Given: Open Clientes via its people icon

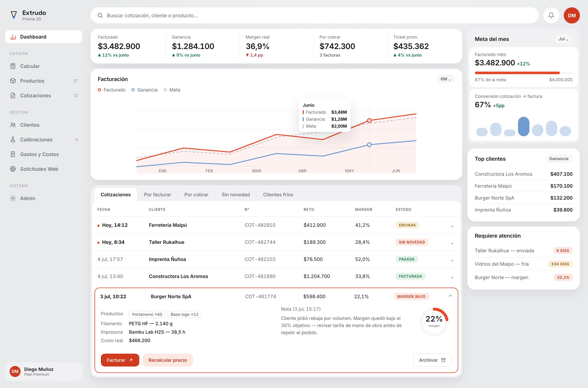Looking at the screenshot, I should [x=13, y=125].
